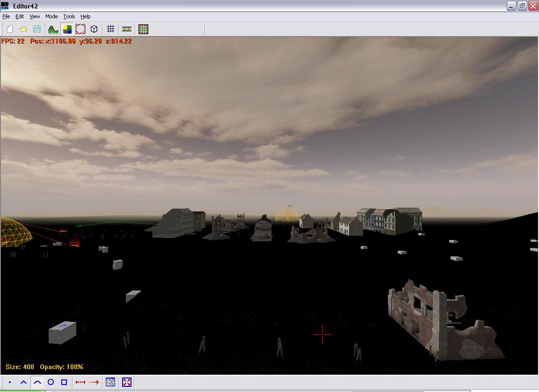539x392 pixels.
Task: Click the red expand arrows fullscreen icon
Action: [127, 382]
